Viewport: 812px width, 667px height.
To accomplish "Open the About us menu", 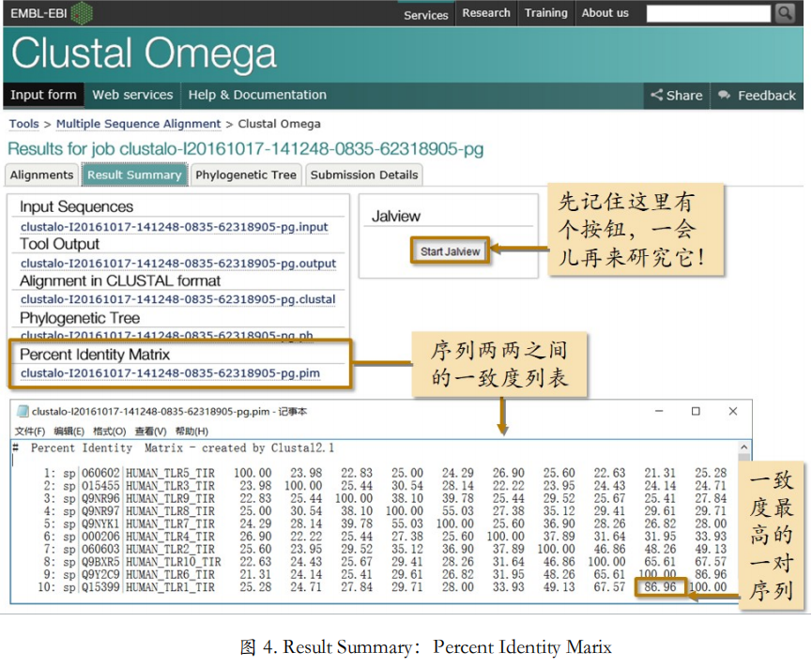I will [605, 13].
